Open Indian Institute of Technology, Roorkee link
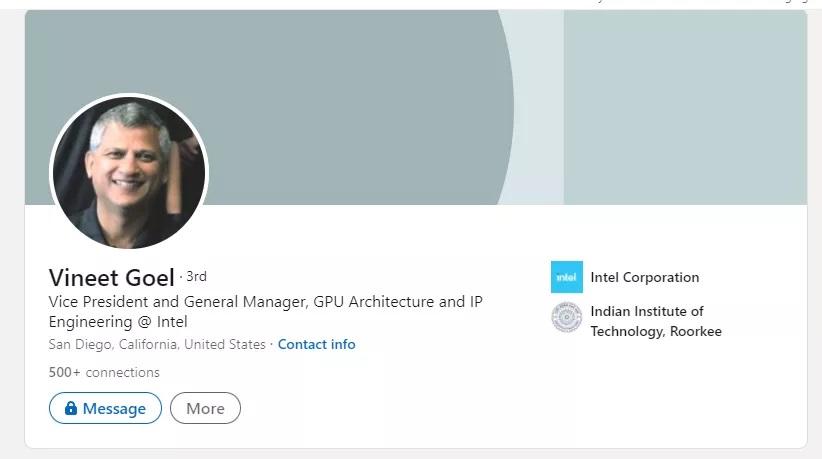822x459 pixels. tap(655, 321)
